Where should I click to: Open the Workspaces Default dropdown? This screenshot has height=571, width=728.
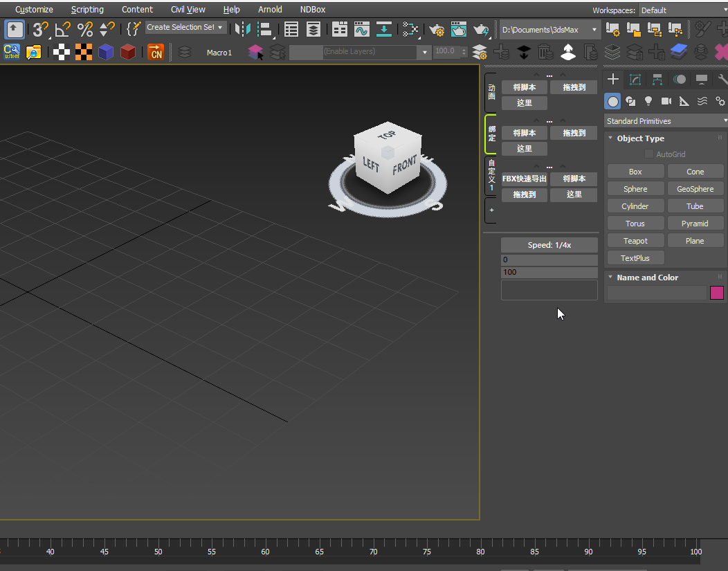coord(683,10)
